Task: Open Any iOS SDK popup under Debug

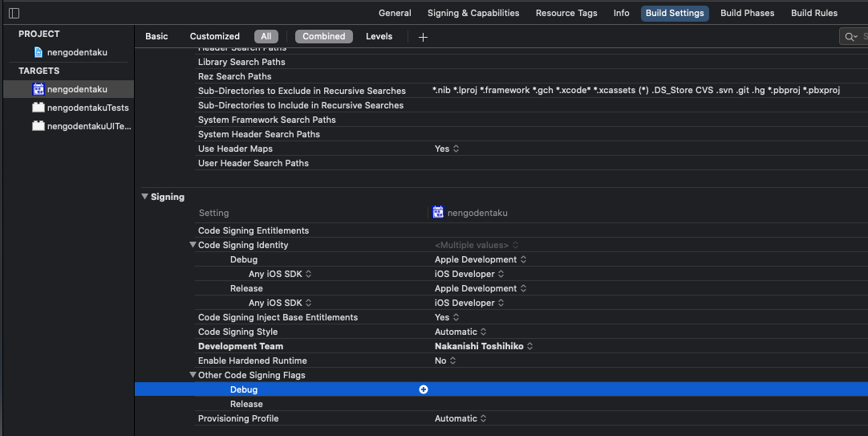Action: pyautogui.click(x=280, y=274)
